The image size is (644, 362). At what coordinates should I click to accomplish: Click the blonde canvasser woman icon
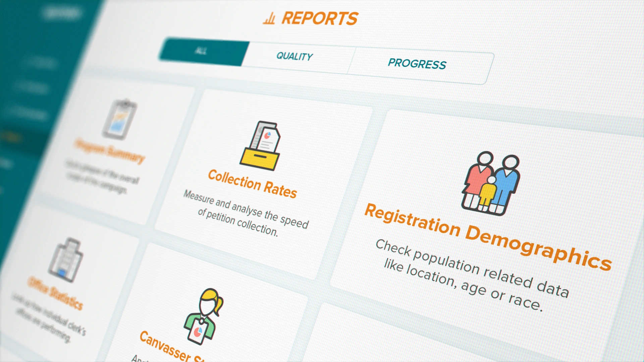(204, 316)
